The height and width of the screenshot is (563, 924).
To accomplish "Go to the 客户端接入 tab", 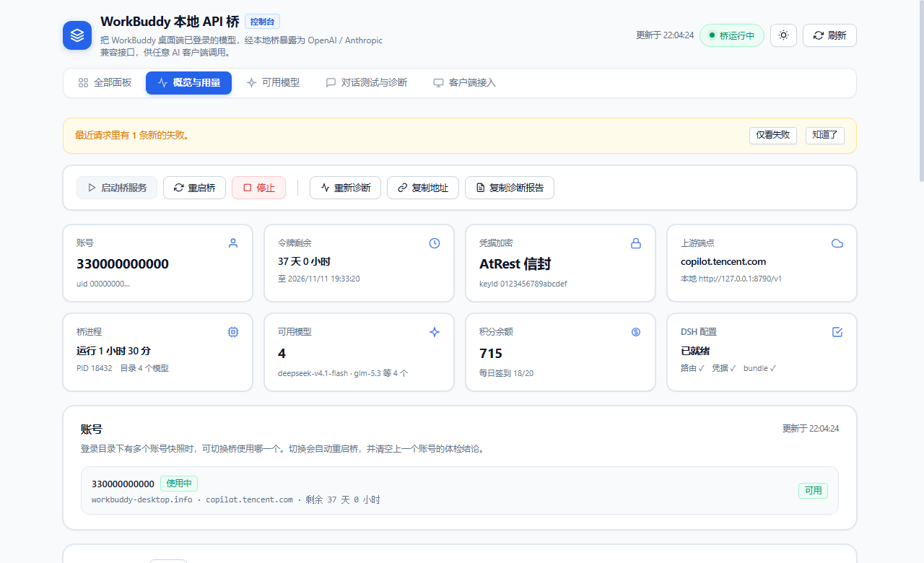I will tap(464, 83).
